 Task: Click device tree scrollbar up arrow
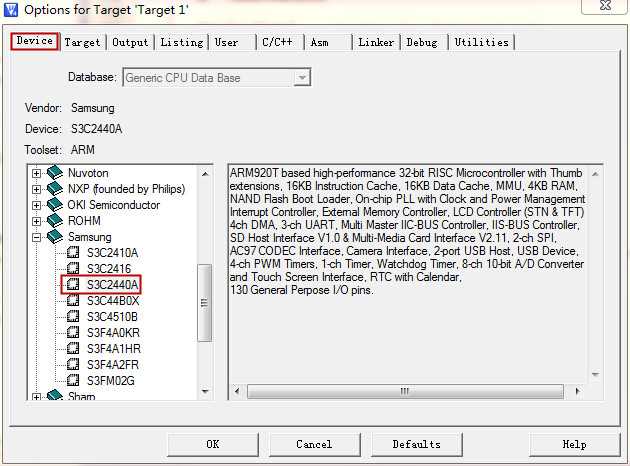click(205, 174)
